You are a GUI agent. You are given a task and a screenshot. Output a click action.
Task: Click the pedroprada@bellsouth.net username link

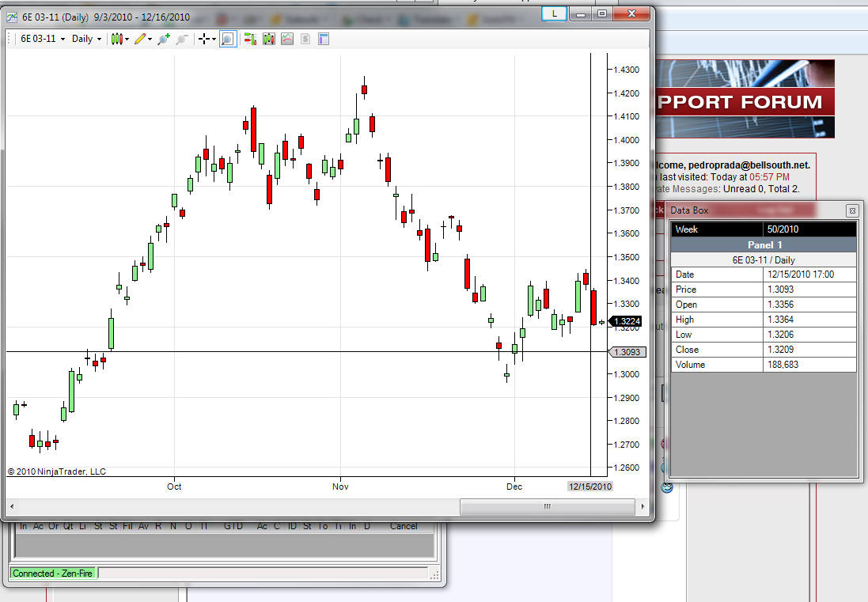tap(749, 165)
